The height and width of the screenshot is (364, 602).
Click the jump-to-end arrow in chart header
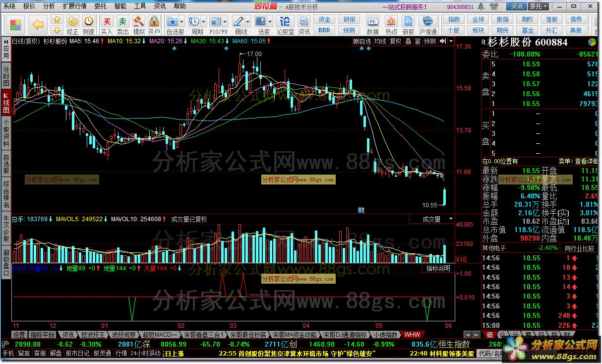442,42
